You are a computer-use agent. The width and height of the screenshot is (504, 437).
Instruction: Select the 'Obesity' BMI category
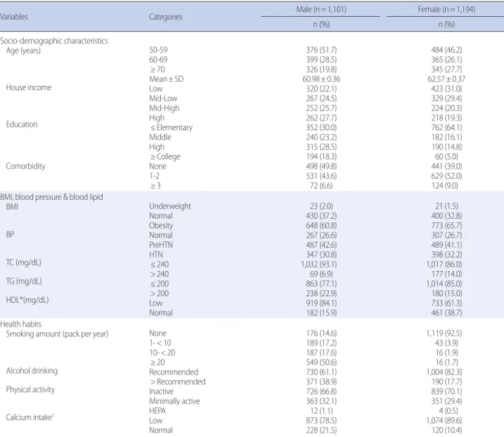(x=161, y=226)
